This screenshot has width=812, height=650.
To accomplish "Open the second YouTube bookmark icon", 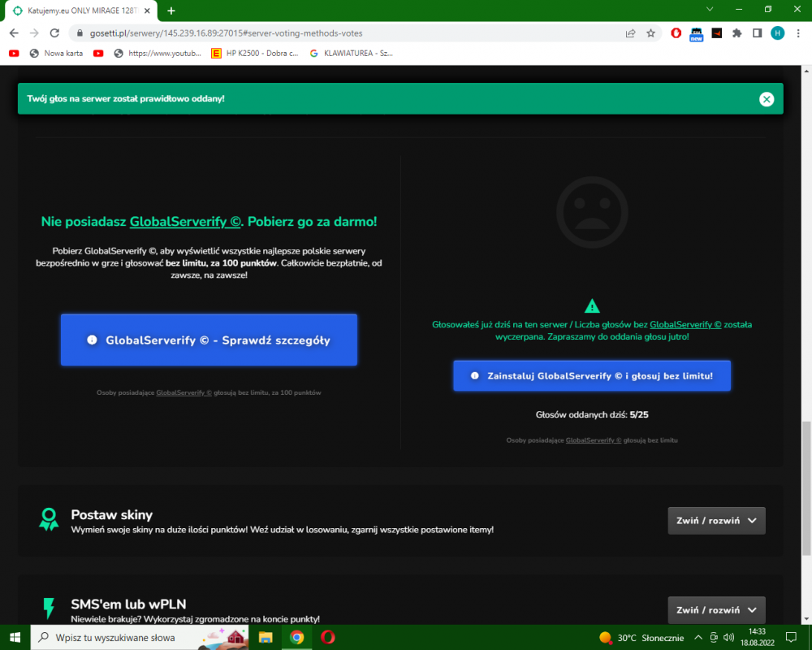I will pos(98,53).
